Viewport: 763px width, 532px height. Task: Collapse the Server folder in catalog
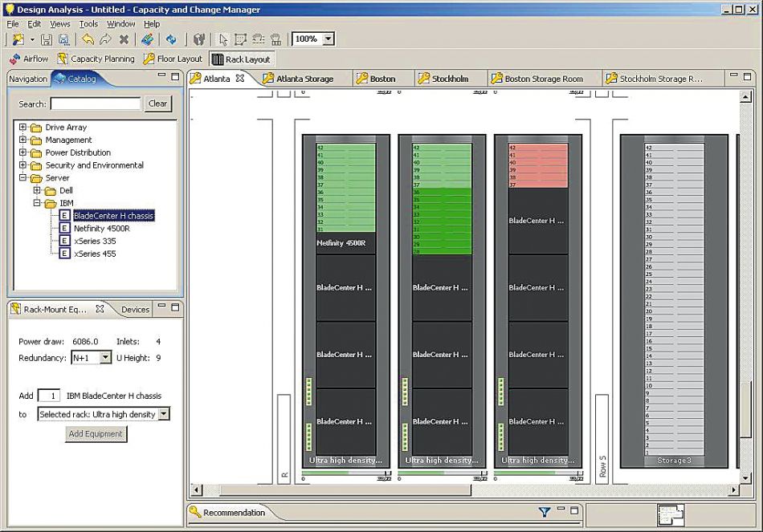tap(23, 178)
